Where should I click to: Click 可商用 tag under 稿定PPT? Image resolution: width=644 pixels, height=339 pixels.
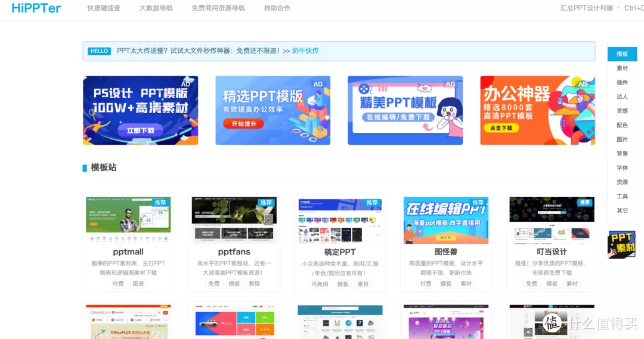320,284
